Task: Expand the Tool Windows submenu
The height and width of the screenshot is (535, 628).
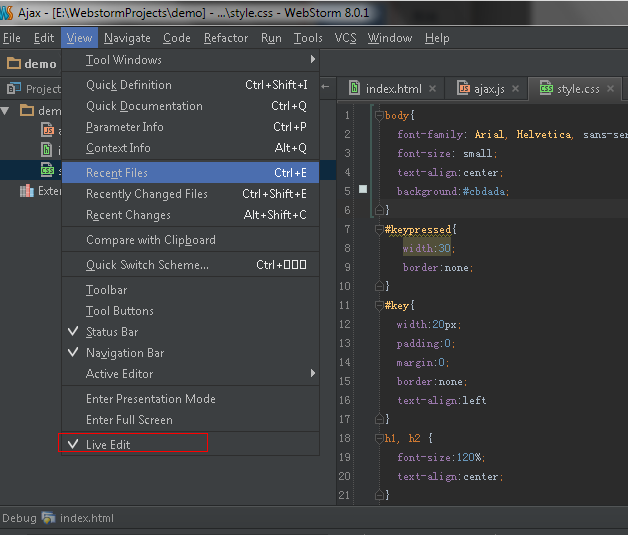Action: [x=191, y=60]
